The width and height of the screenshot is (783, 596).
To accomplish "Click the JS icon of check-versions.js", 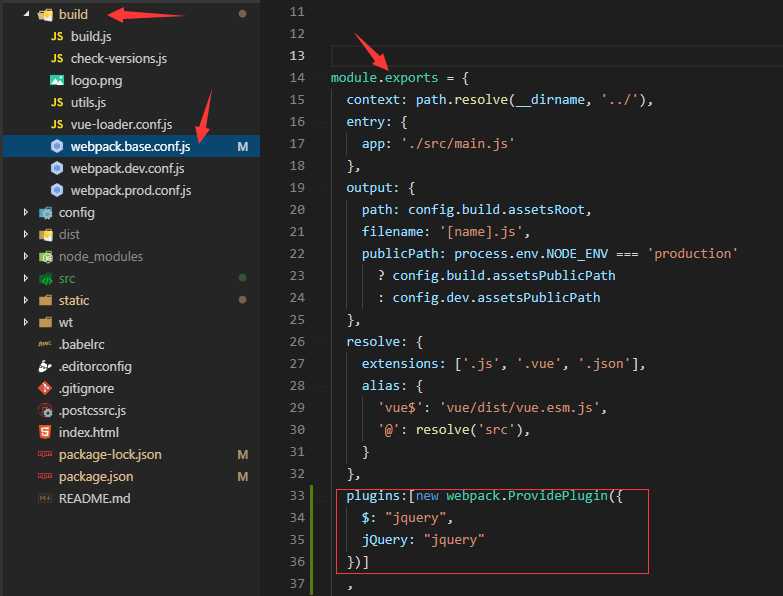I will pyautogui.click(x=57, y=58).
